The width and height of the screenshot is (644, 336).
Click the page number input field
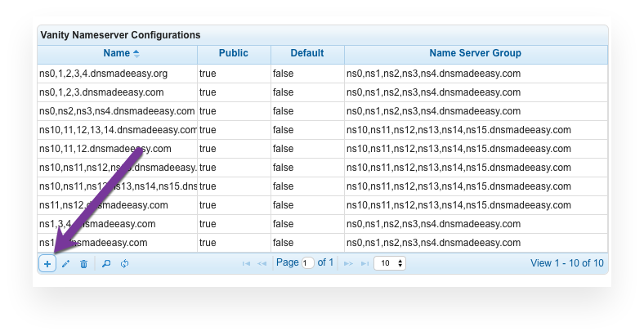point(307,263)
